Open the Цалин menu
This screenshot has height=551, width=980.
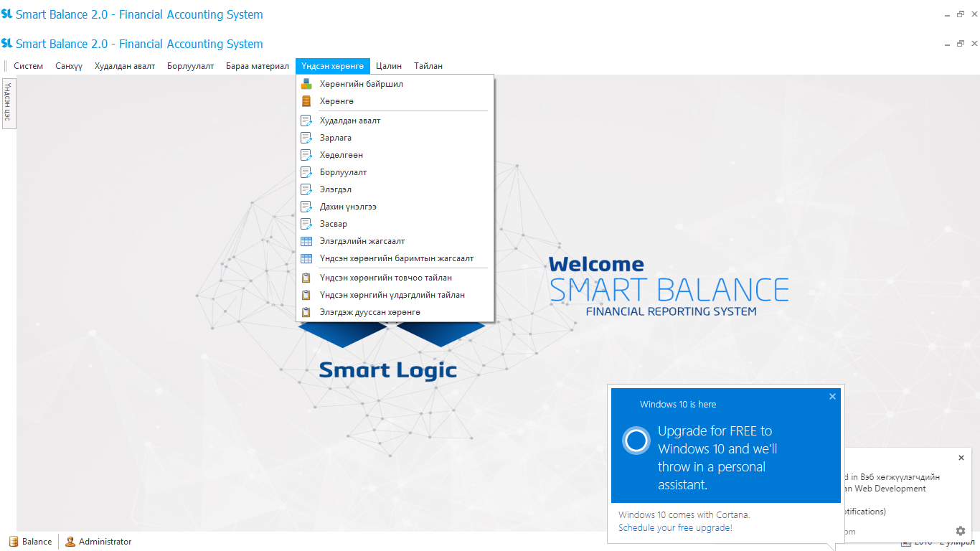pos(389,66)
